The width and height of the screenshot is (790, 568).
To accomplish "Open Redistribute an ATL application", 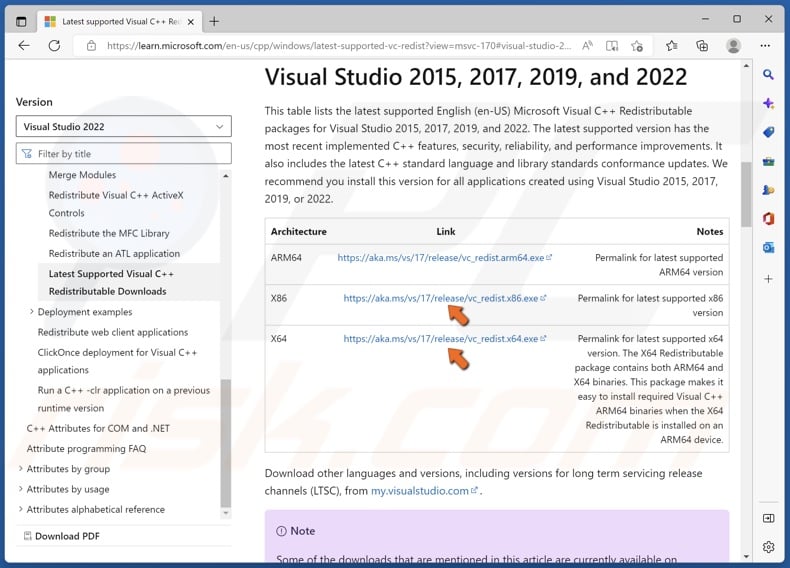I will click(114, 254).
